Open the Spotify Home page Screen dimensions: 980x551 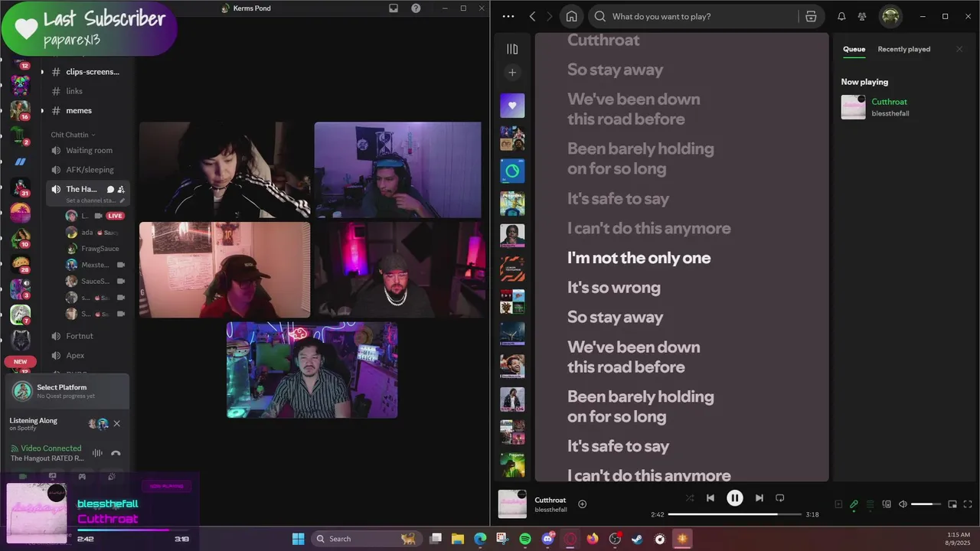[x=571, y=17]
